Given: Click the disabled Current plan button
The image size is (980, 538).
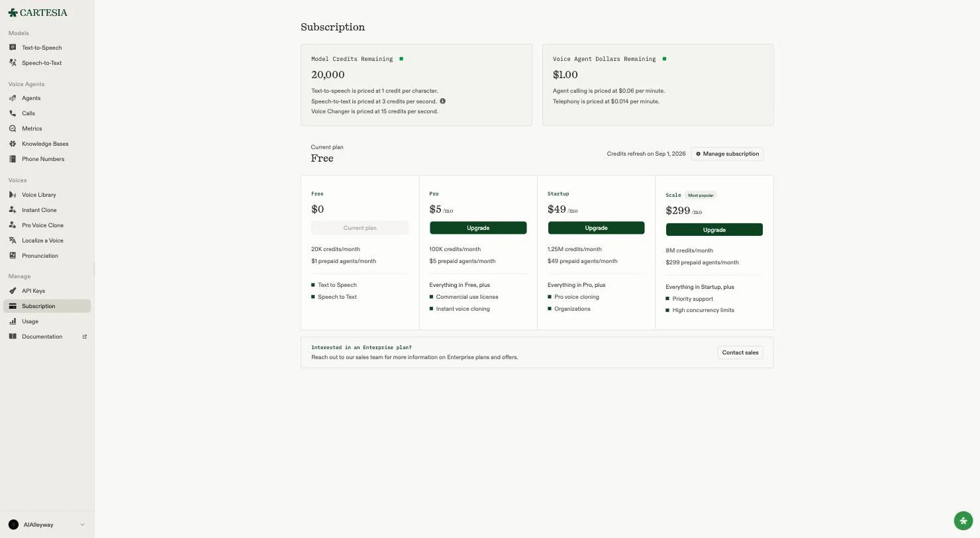Looking at the screenshot, I should pos(360,228).
